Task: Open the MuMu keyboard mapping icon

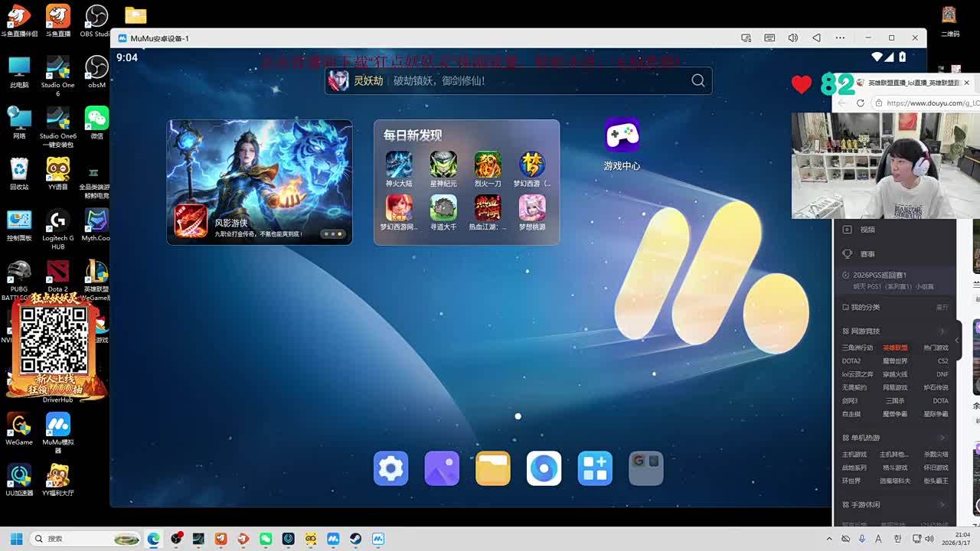Action: tap(769, 38)
